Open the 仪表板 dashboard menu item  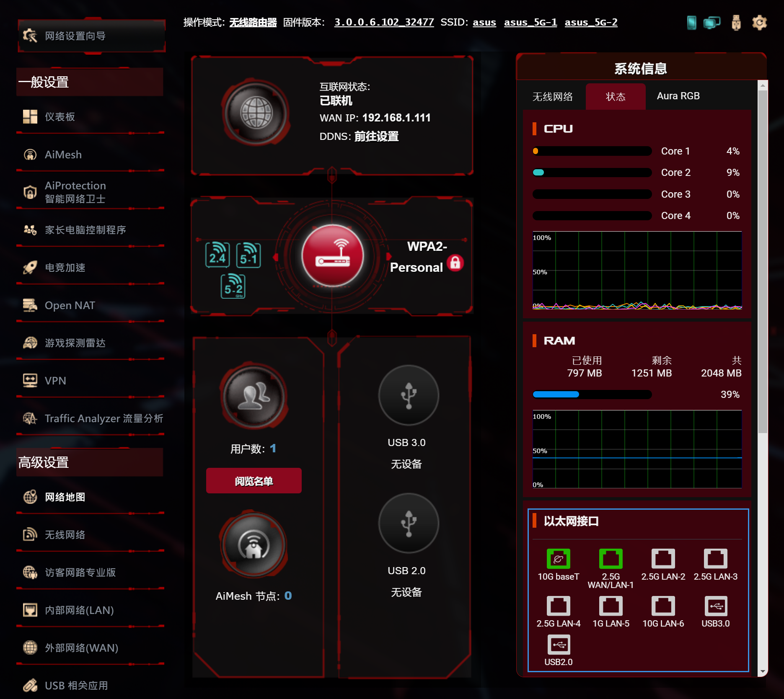[90, 117]
